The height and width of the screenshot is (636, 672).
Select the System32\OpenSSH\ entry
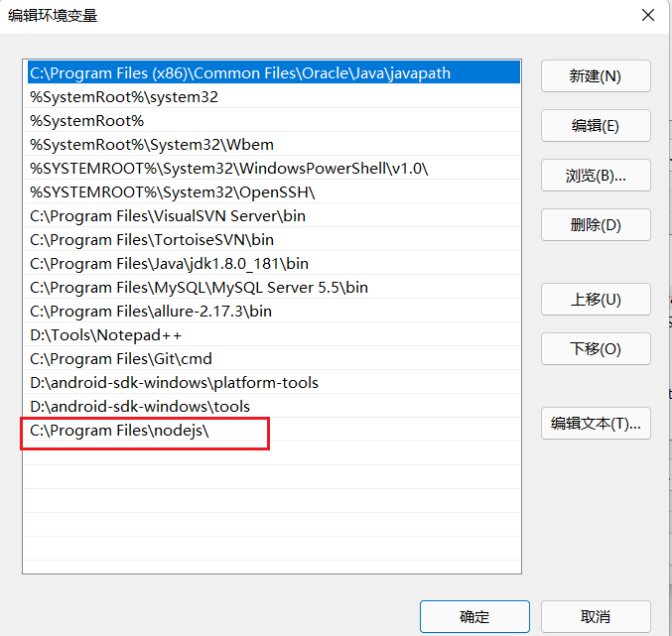tap(272, 191)
